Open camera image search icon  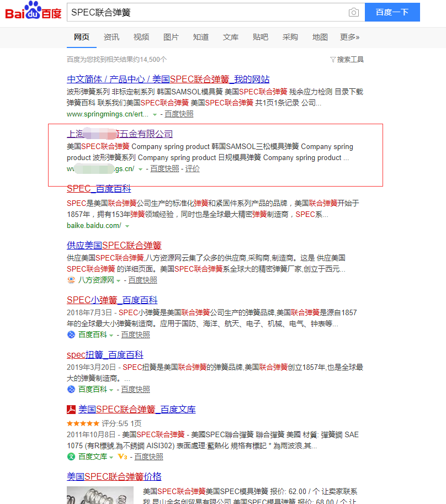point(353,12)
